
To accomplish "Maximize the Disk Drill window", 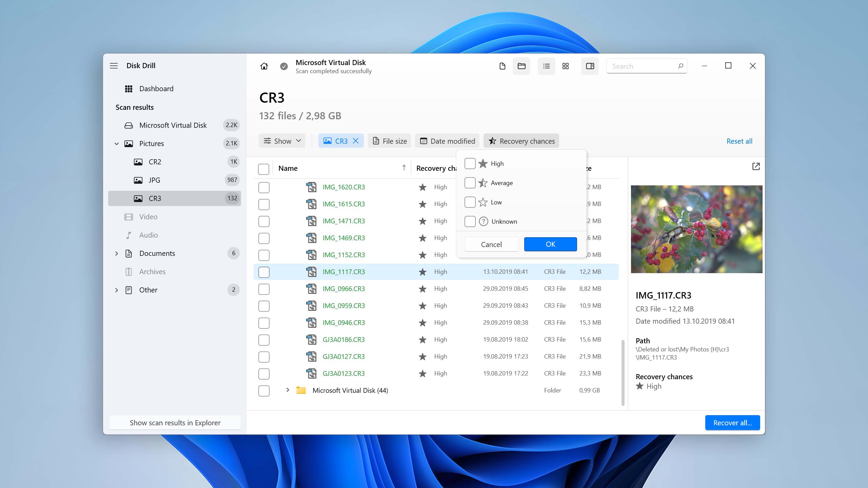I will (x=728, y=66).
